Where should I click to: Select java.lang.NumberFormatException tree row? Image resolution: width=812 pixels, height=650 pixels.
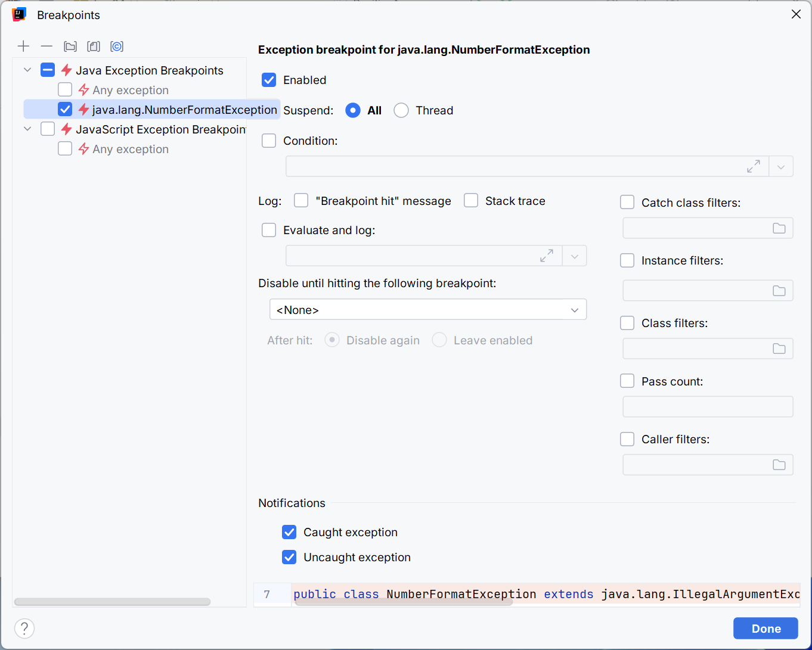(x=152, y=110)
